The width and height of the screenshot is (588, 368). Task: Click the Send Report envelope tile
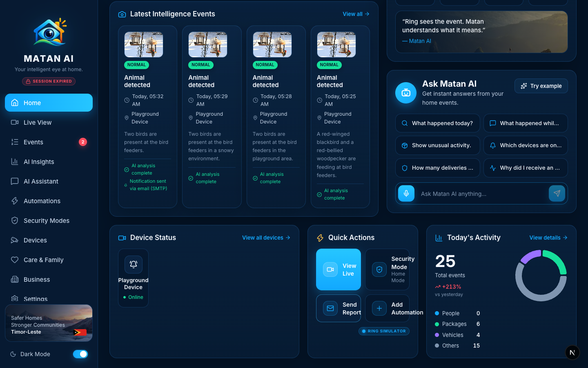[x=339, y=308]
